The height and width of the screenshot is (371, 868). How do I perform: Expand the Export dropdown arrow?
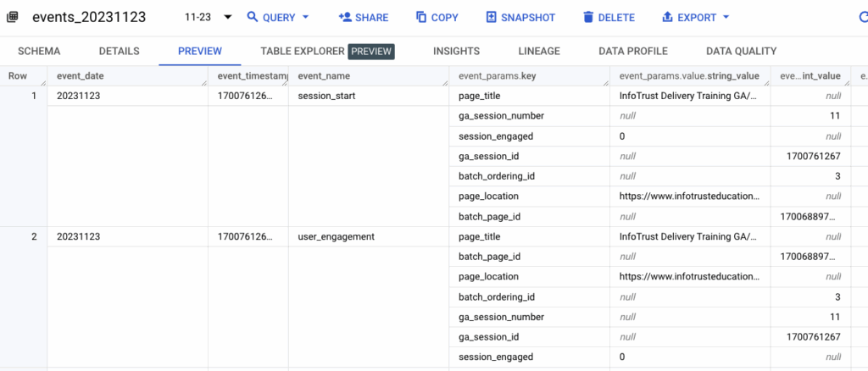pos(725,18)
